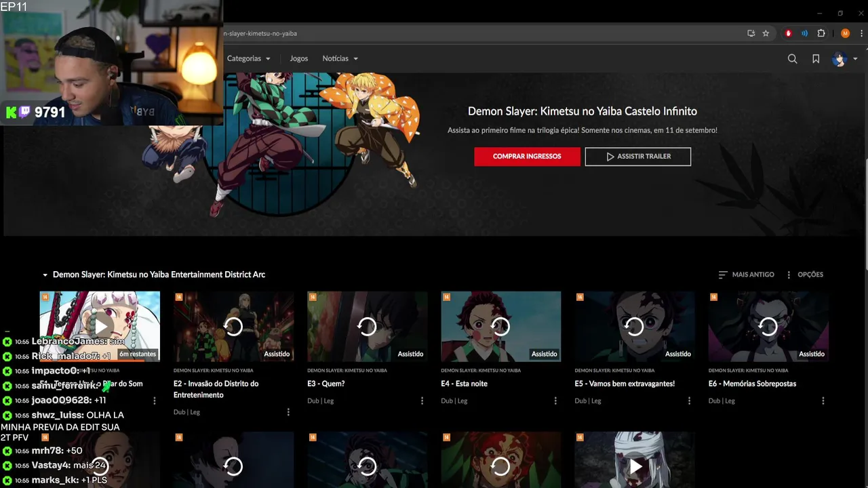Click 'Dub | Leg' under E2 - Invasão do Distrito
This screenshot has height=488, width=868.
click(186, 412)
